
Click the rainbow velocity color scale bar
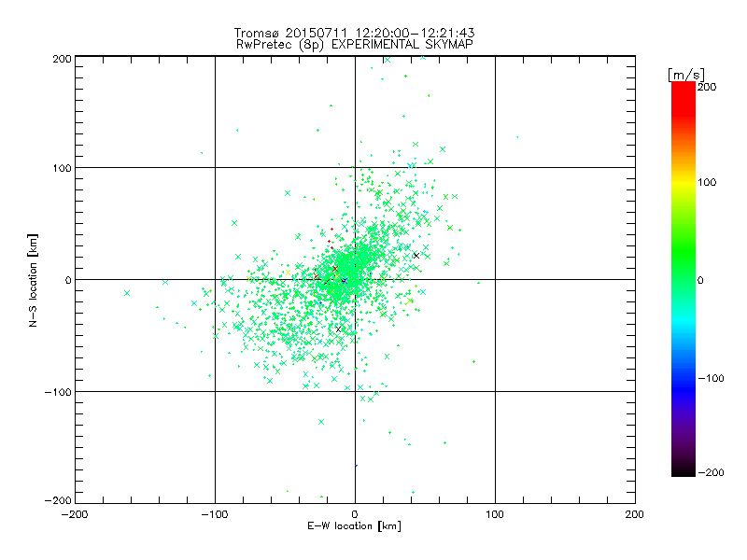[x=684, y=279]
